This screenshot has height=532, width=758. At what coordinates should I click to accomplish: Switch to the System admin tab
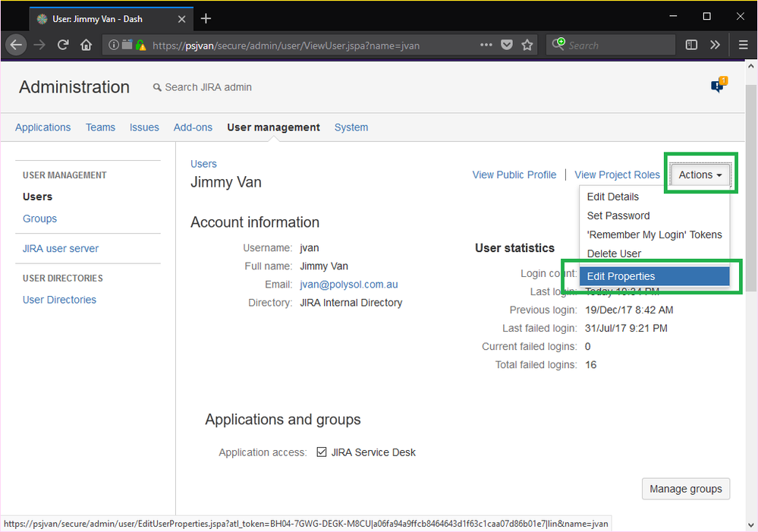[x=351, y=127]
